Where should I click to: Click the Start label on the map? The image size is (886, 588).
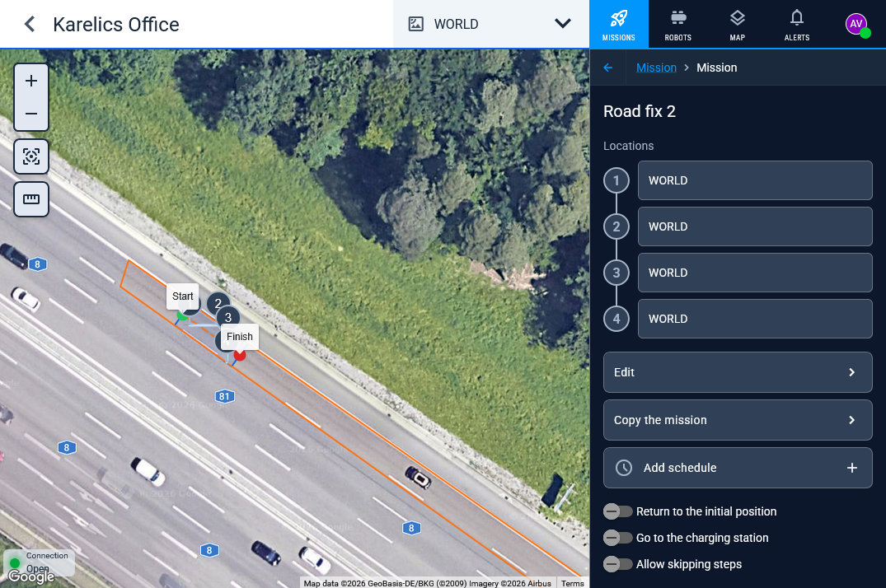point(182,296)
